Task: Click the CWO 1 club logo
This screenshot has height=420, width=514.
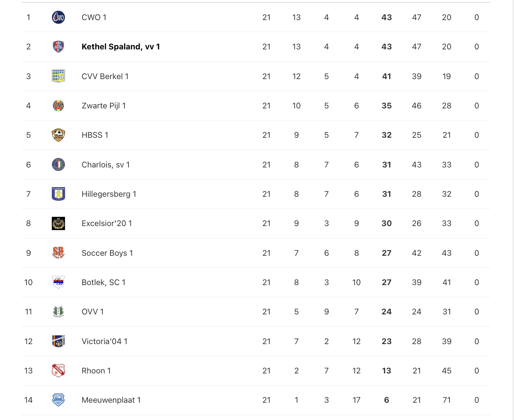Action: point(58,17)
